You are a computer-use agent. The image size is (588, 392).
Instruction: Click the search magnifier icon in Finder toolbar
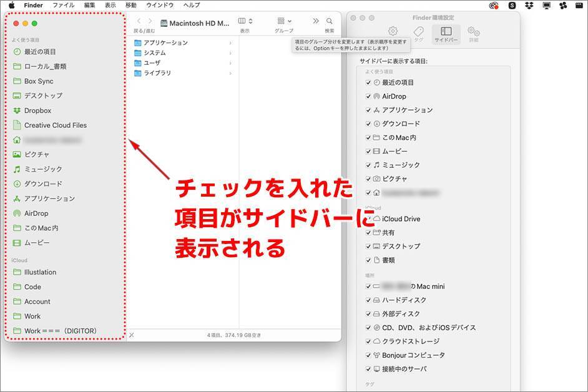coord(330,21)
